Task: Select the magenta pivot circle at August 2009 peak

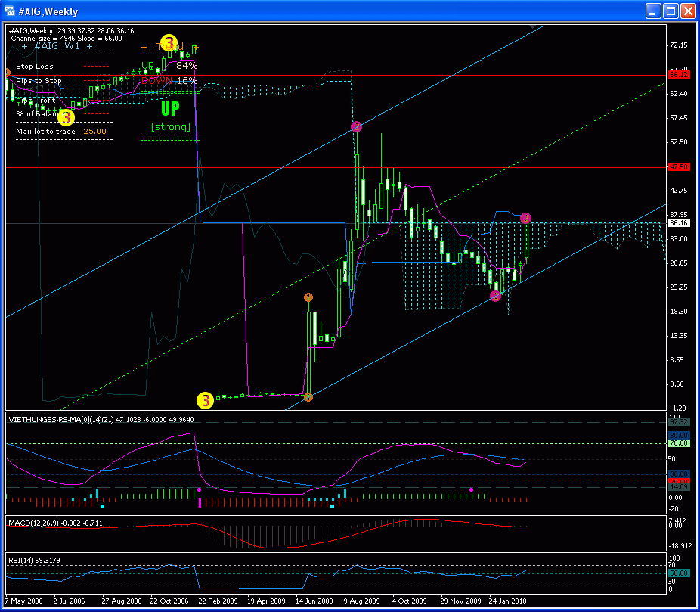Action: point(356,127)
